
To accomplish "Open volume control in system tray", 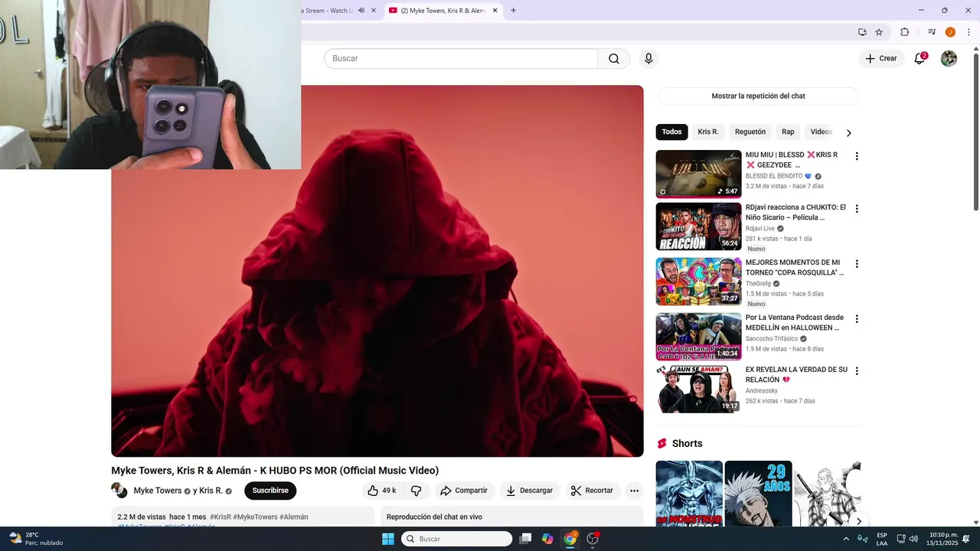I will pyautogui.click(x=913, y=539).
